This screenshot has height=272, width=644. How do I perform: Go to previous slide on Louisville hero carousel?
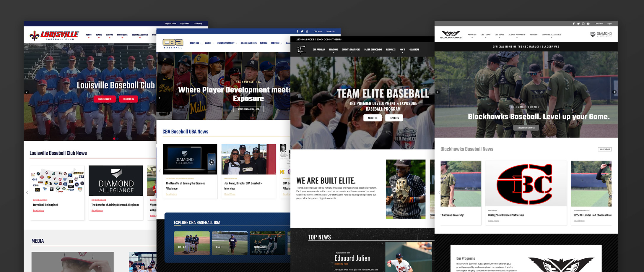tap(27, 92)
